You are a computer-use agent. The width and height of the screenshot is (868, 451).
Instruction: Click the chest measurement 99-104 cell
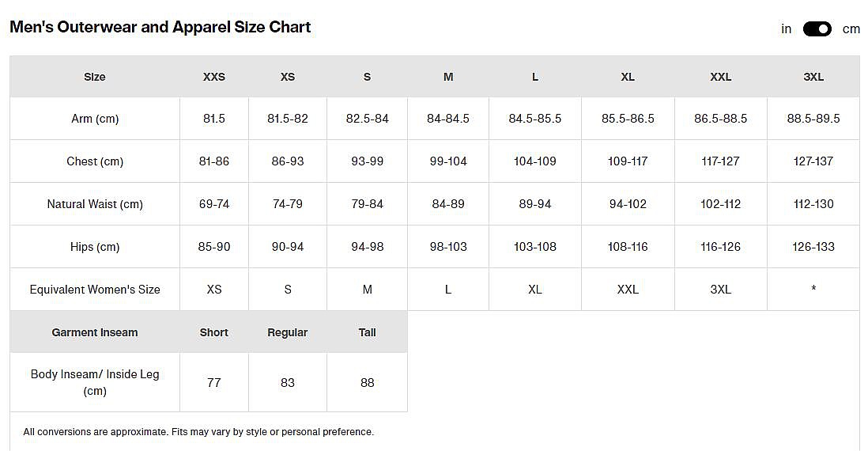coord(448,161)
